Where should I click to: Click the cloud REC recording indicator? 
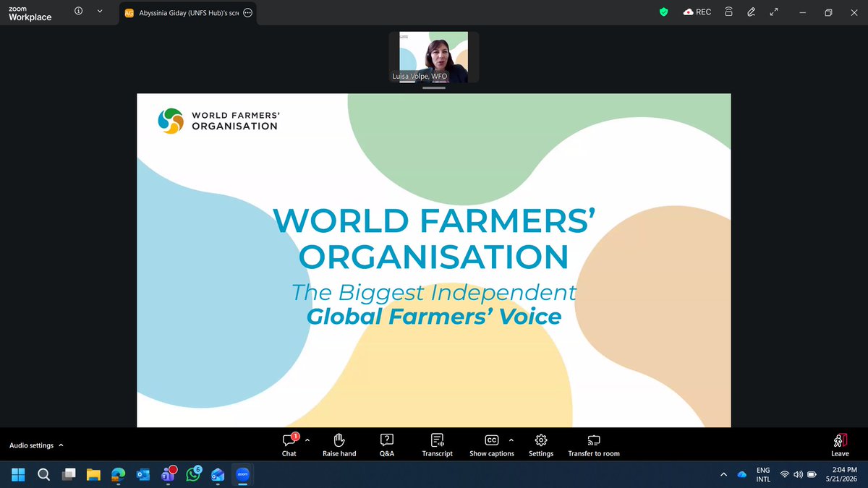coord(697,12)
